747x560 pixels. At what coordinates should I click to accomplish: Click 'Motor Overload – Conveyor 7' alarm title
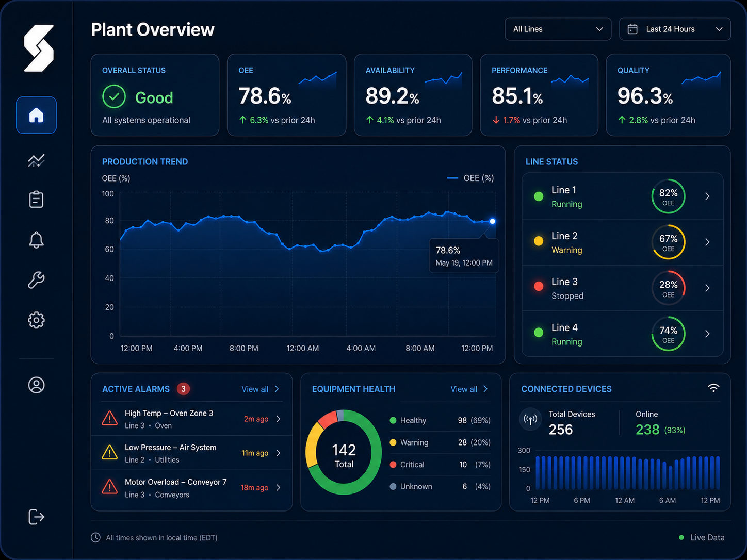click(175, 482)
